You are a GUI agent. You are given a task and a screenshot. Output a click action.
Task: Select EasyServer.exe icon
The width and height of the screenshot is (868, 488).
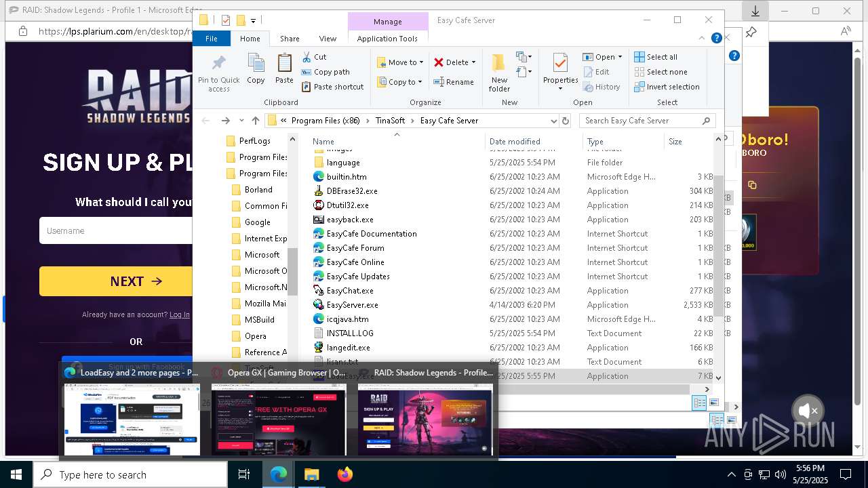(319, 305)
